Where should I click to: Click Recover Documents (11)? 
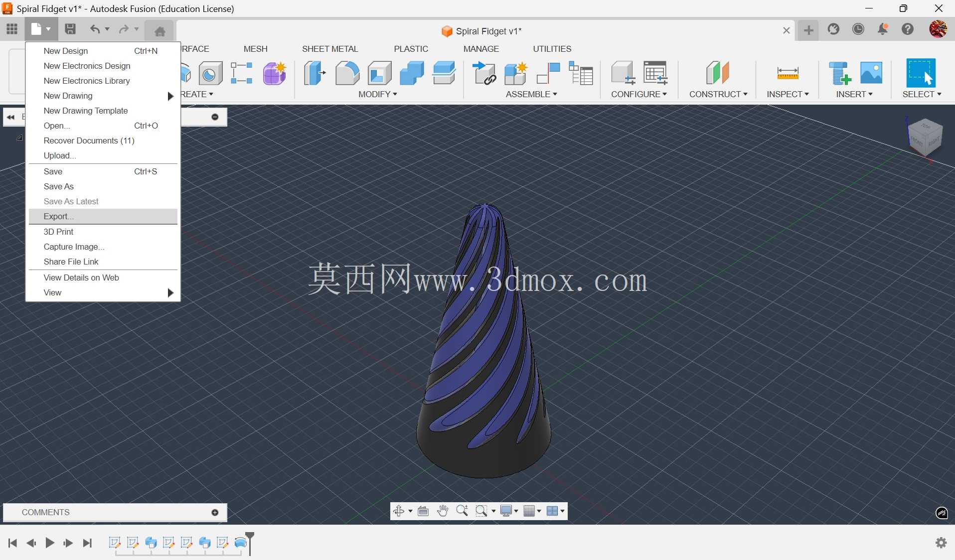tap(103, 140)
